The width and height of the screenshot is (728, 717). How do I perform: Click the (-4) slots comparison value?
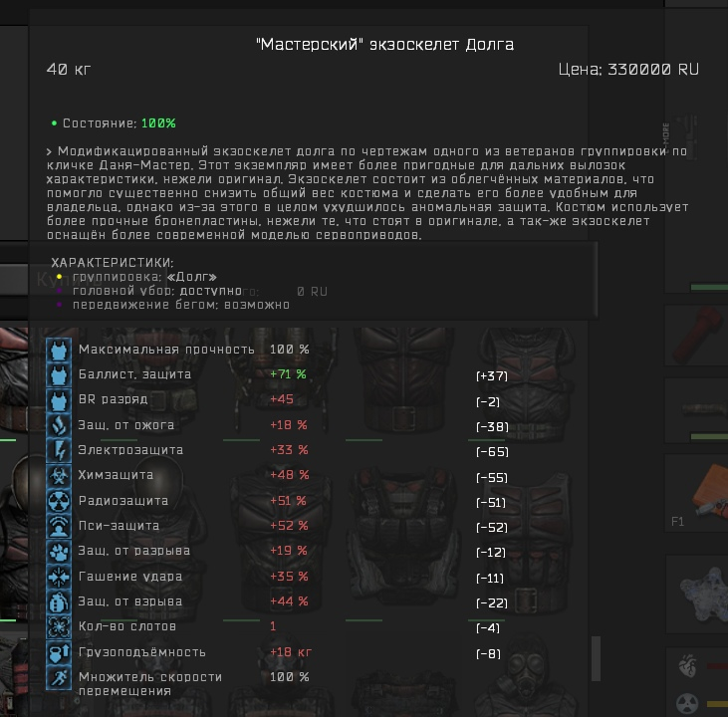pos(488,628)
